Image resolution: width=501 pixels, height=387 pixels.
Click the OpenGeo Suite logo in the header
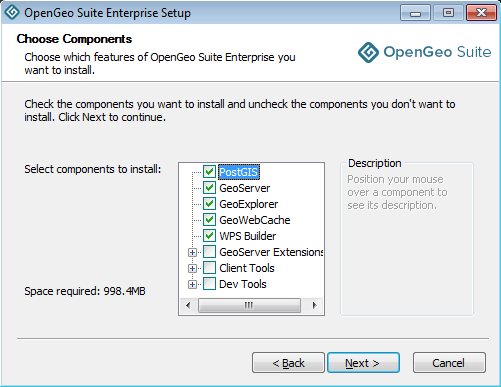(x=424, y=52)
